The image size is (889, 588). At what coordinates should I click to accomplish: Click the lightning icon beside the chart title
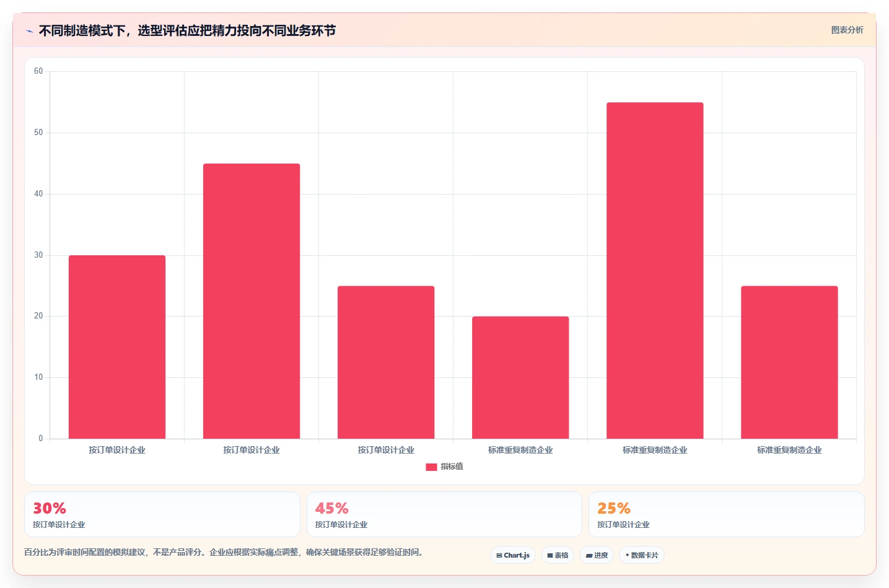(29, 31)
